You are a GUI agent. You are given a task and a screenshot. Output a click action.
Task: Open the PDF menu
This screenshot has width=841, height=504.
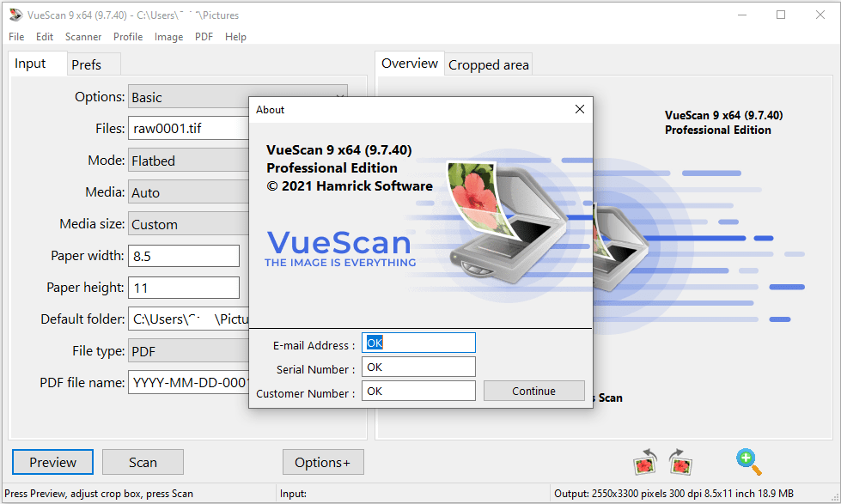[x=204, y=36]
